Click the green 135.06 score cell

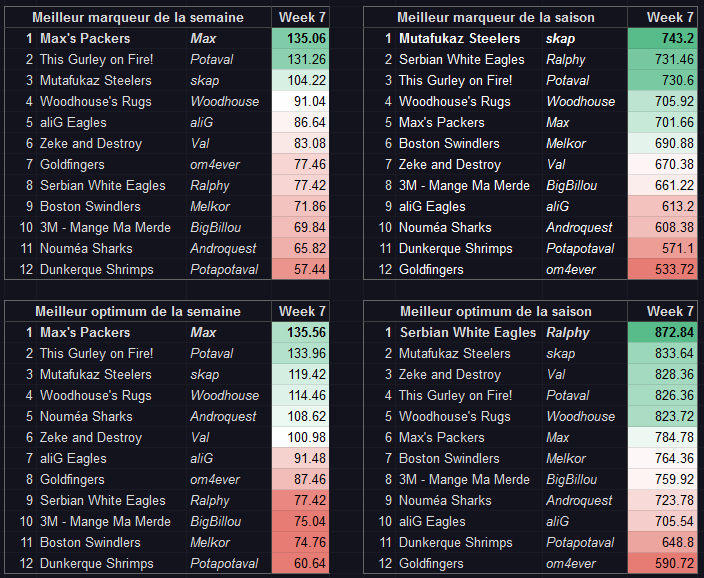[300, 38]
